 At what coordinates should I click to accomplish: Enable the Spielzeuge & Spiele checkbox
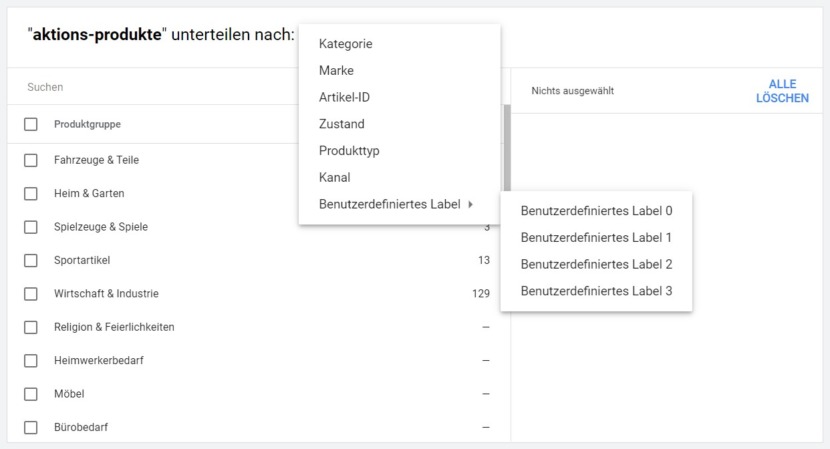(x=31, y=227)
